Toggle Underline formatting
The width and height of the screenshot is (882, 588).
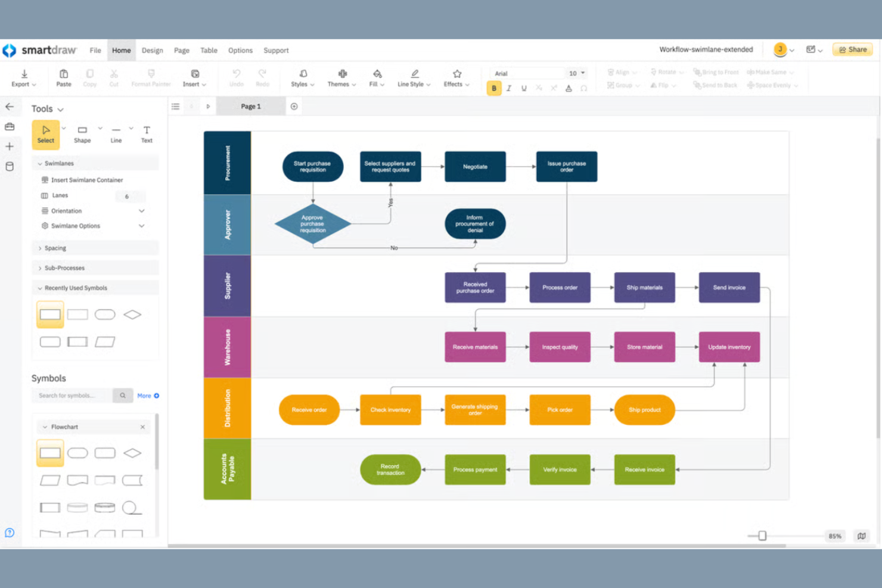tap(524, 88)
